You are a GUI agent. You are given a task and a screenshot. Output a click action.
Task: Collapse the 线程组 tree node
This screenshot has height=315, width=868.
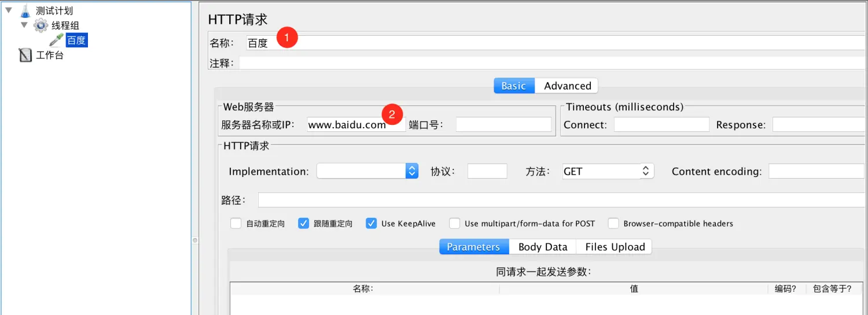(24, 25)
